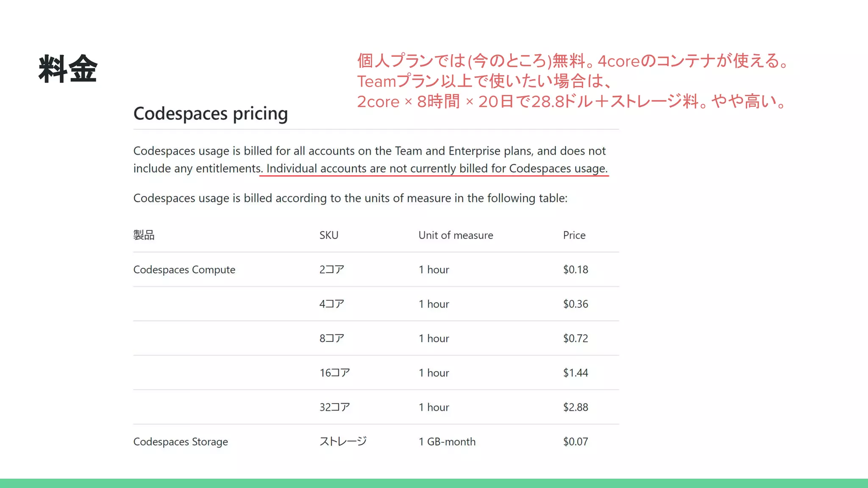Click the red note line starting Teamプラン以上
Screen dimensions: 868x488
coord(484,81)
